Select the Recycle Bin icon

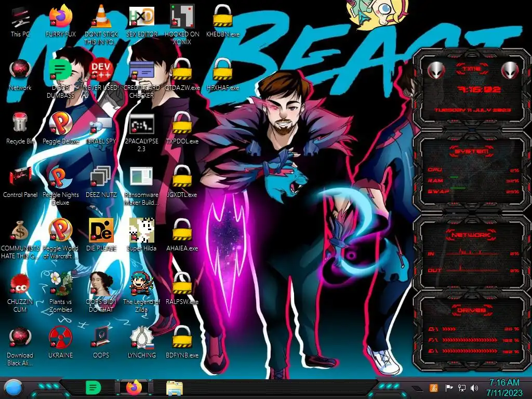click(20, 129)
